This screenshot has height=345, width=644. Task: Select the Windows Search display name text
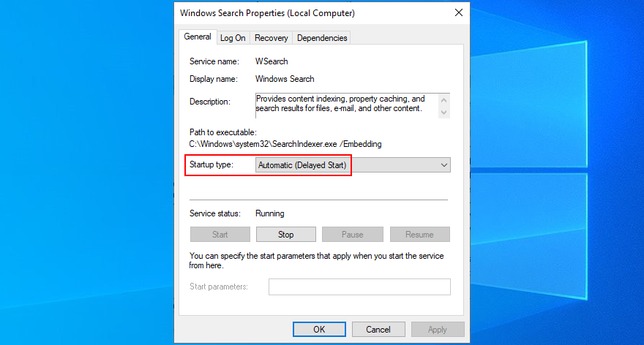[x=285, y=79]
